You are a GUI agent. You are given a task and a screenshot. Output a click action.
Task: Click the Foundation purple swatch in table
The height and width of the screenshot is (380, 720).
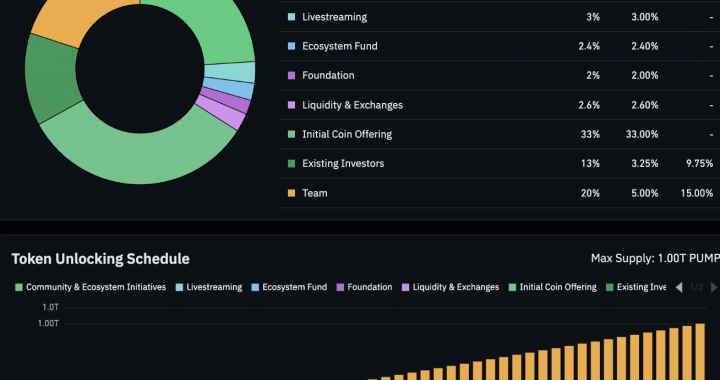click(291, 76)
